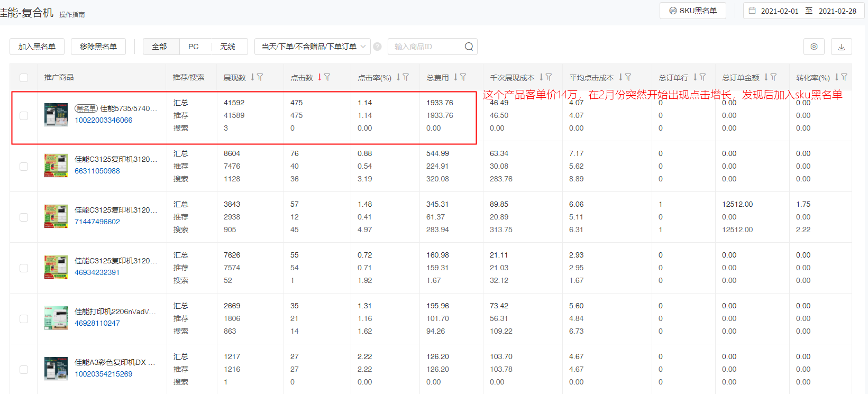The height and width of the screenshot is (394, 868).
Task: Open filter funnel for 总订单金额 column
Action: click(773, 77)
